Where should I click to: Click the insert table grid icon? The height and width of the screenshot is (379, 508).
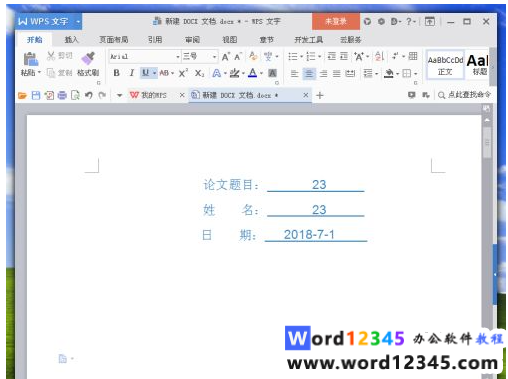413,56
